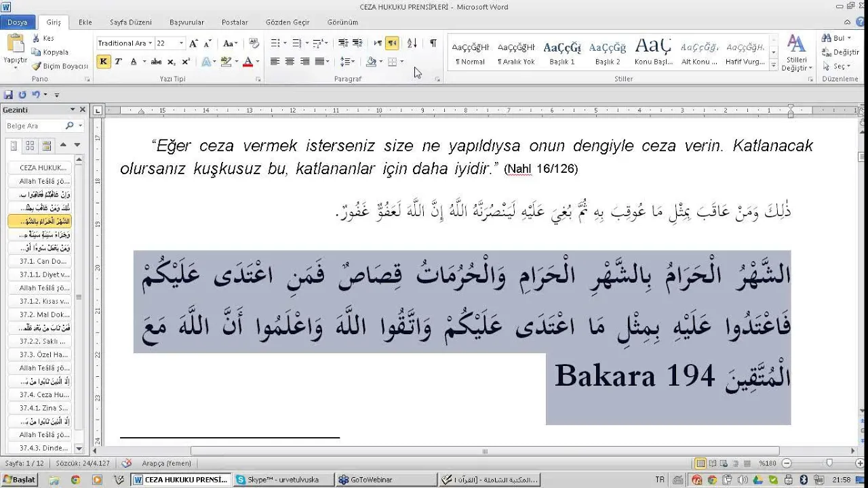The image size is (868, 488).
Task: Increase font size with the grow font icon
Action: point(194,43)
